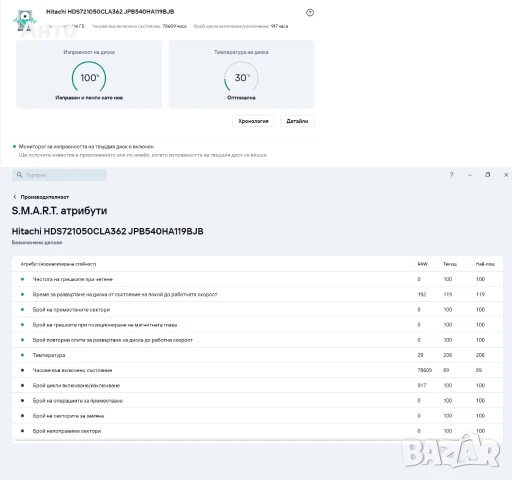The width and height of the screenshot is (512, 480).
Task: Click the back chevron before Производителност
Action: coord(15,197)
